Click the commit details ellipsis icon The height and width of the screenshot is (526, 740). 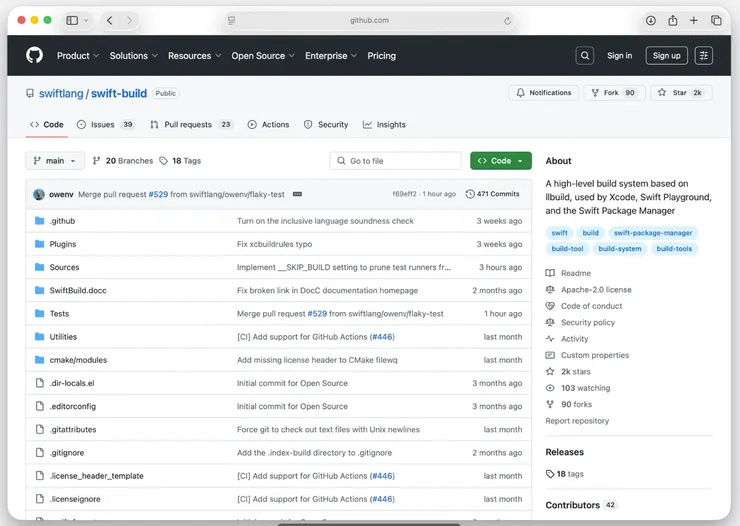297,194
